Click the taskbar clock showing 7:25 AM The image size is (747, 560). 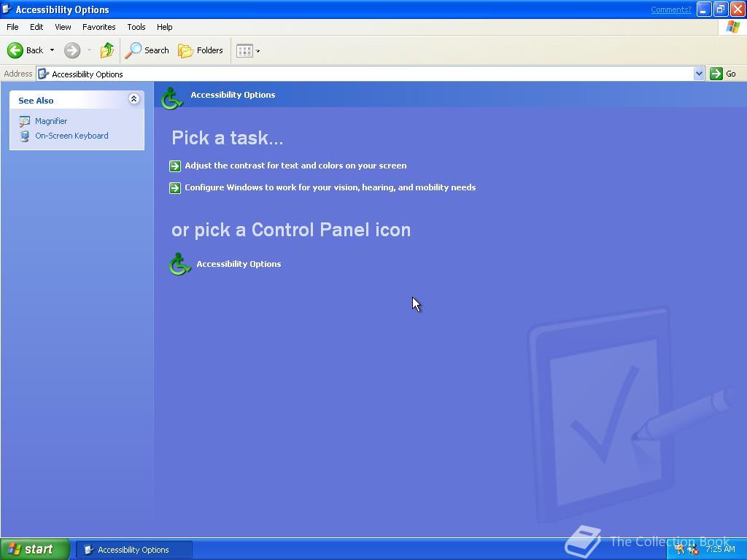click(x=720, y=549)
